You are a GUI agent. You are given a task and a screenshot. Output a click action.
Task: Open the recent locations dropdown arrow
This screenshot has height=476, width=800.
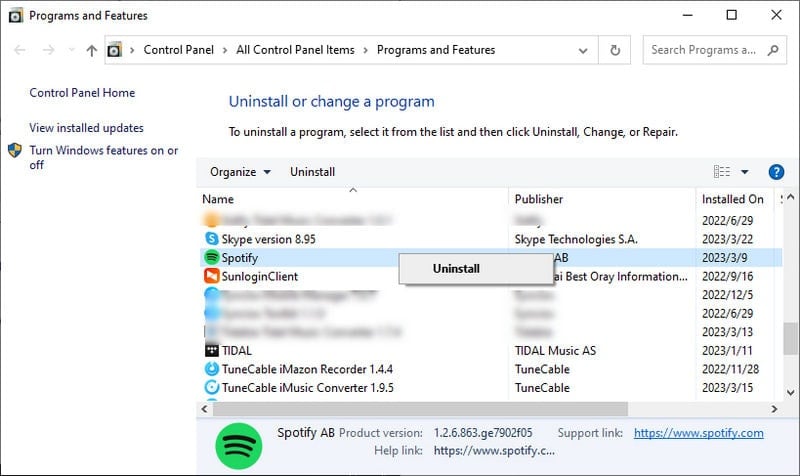click(x=71, y=50)
